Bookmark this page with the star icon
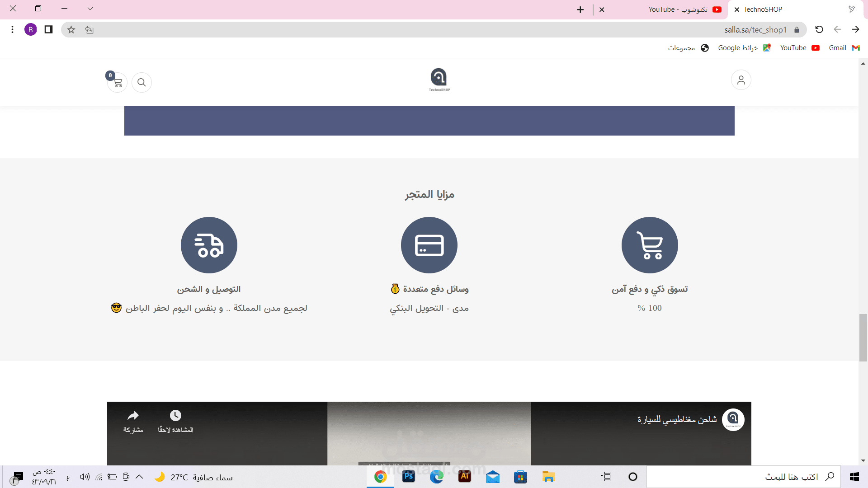The image size is (868, 488). 71,30
